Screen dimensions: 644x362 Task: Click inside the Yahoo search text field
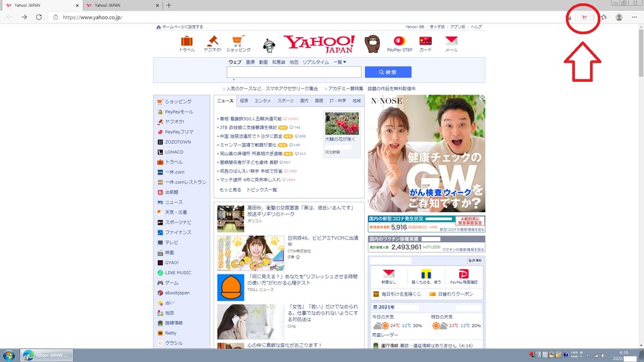294,72
